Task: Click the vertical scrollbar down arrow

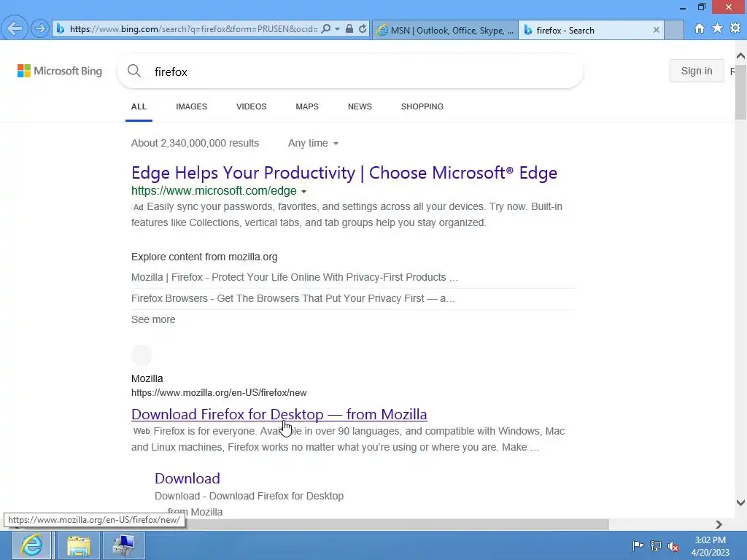Action: (740, 503)
